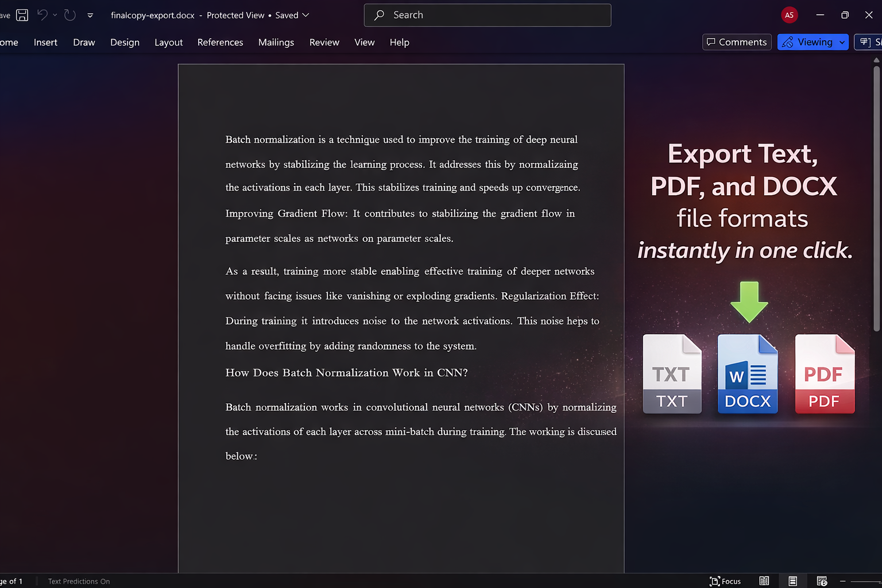Toggle Focus mode in the status bar

pyautogui.click(x=725, y=581)
